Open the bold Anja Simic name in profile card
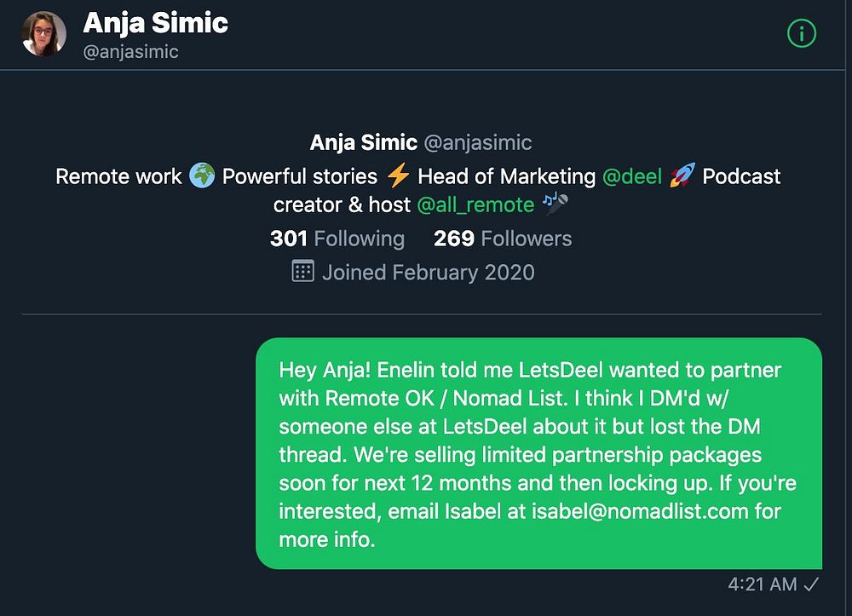 point(364,142)
